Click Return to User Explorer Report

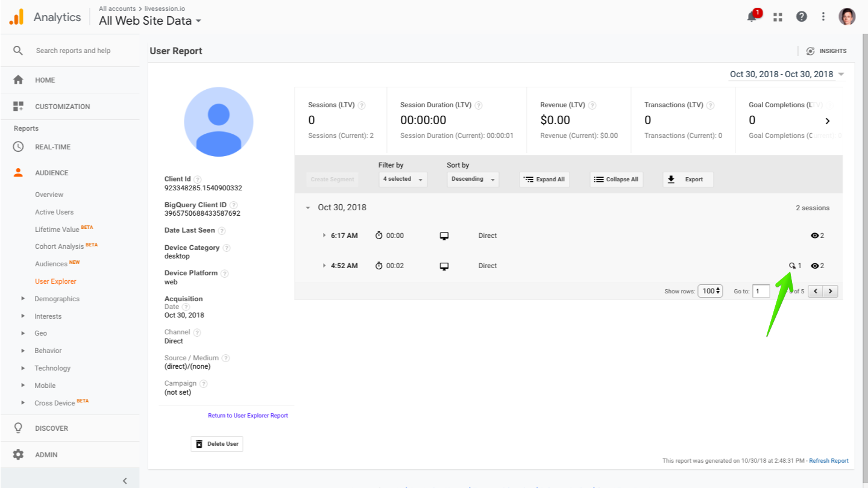(248, 415)
